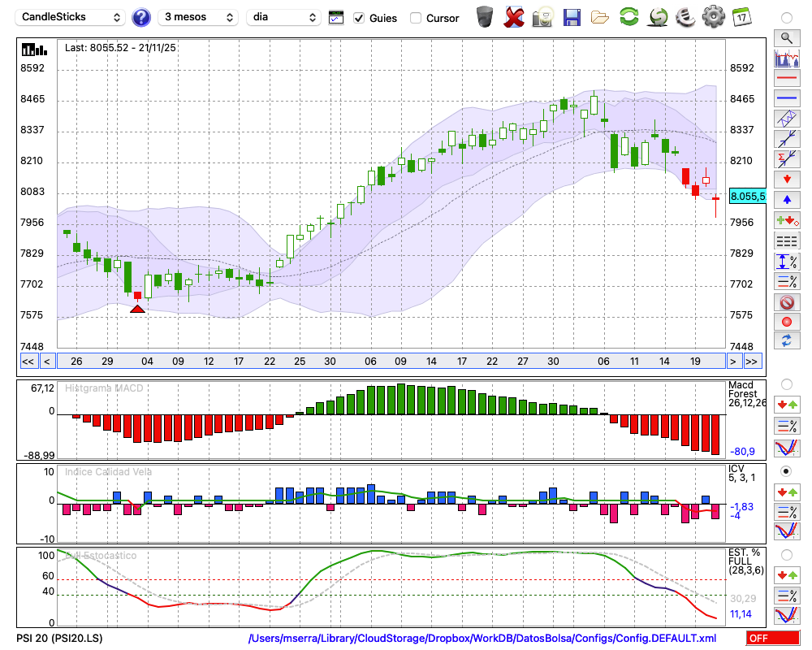Click the green plus and red arrow icon

point(787,221)
